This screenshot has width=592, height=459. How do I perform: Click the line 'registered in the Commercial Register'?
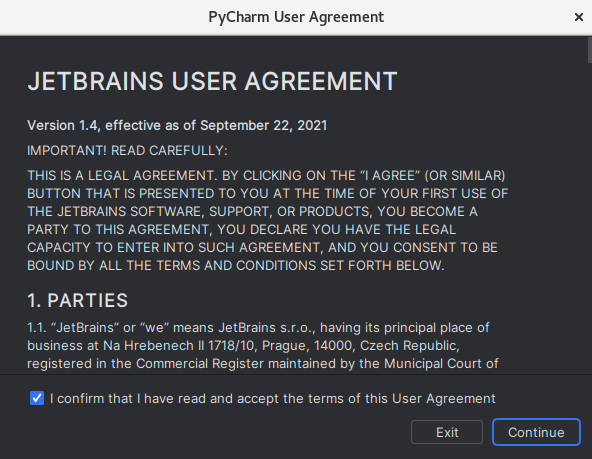263,364
